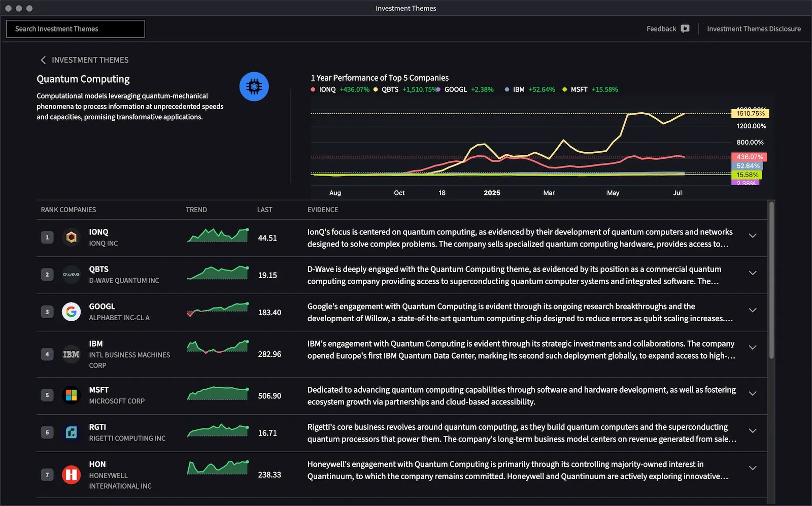The image size is (812, 506).
Task: Click the Rigetti Computing logo icon
Action: pos(72,432)
